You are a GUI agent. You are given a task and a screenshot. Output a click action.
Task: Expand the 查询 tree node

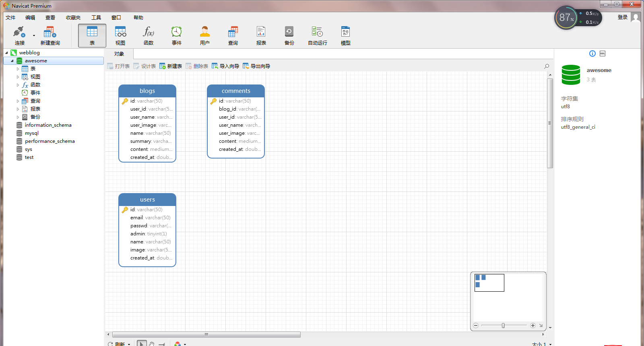pos(18,101)
